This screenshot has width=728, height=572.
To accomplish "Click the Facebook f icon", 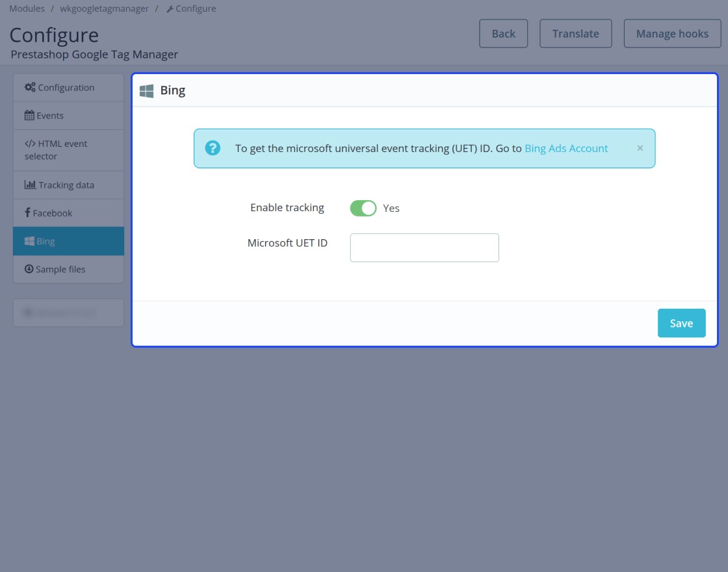I will coord(27,213).
